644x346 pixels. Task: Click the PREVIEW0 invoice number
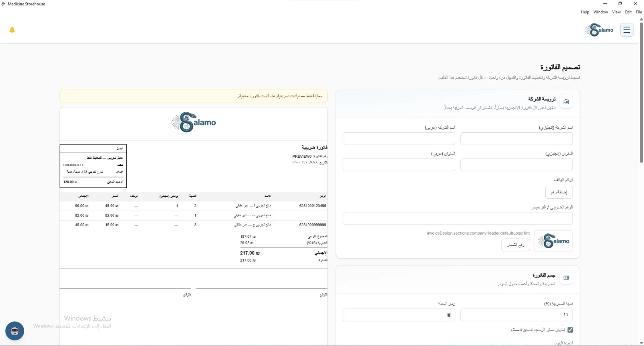tap(302, 157)
